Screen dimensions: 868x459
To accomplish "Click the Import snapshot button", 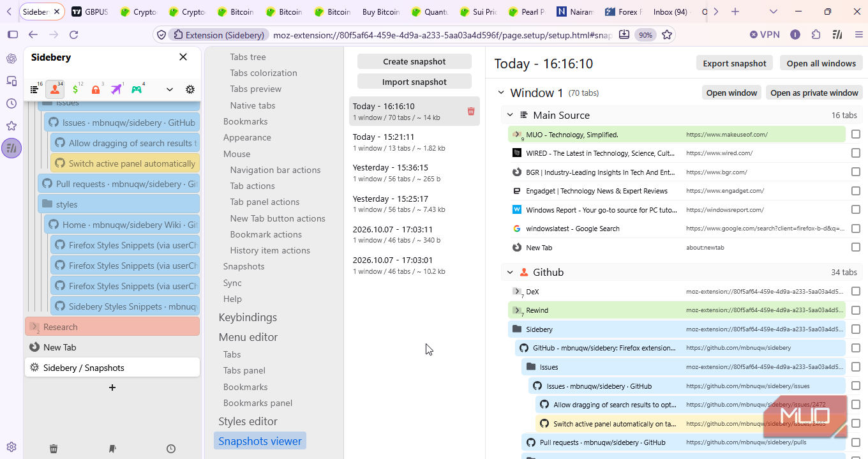I will (414, 82).
